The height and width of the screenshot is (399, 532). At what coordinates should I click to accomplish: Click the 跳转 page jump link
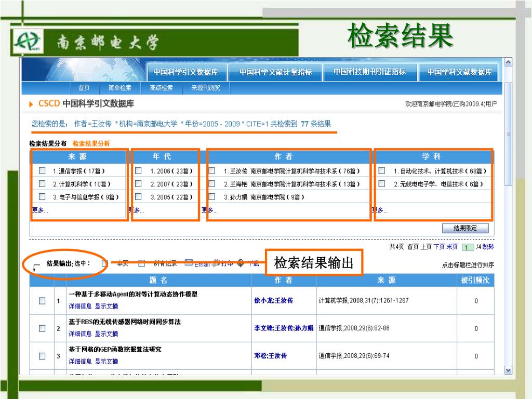pos(488,247)
